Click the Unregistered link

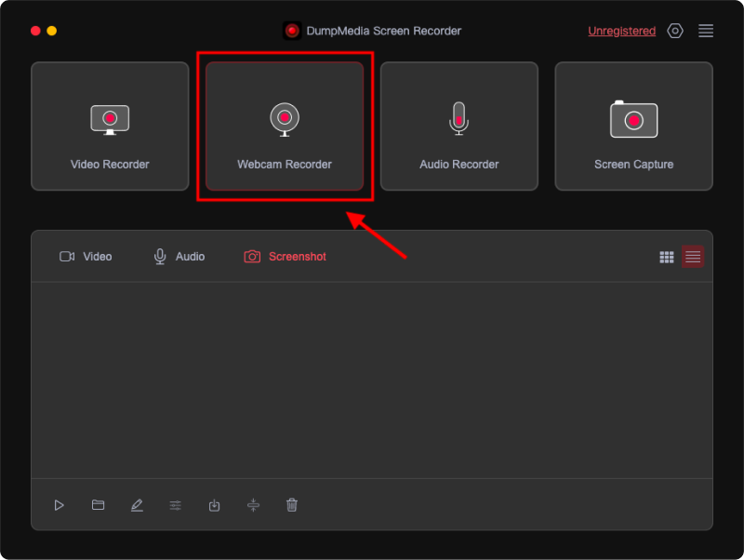(621, 31)
